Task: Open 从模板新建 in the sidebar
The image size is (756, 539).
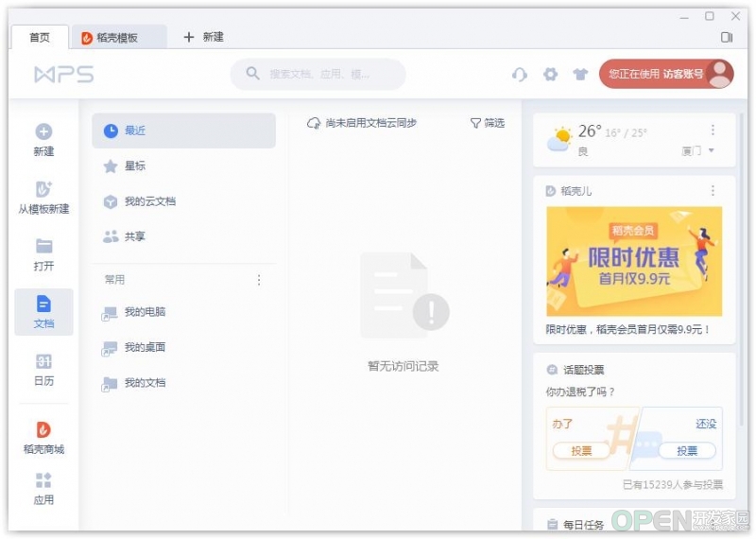Action: [x=43, y=198]
